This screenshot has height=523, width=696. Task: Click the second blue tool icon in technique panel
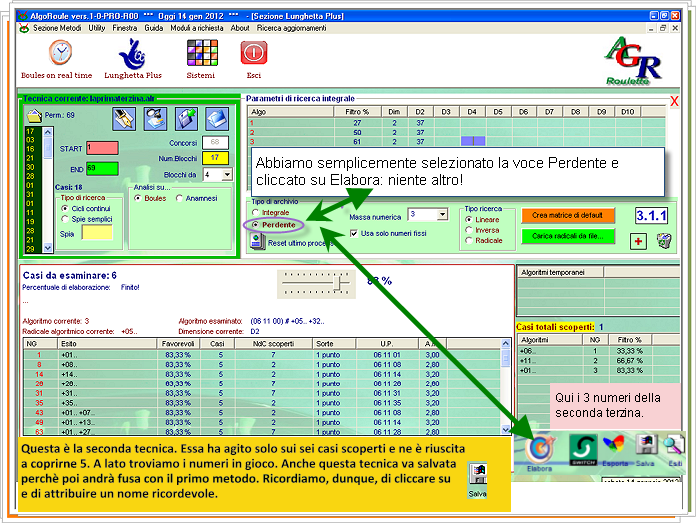(155, 119)
